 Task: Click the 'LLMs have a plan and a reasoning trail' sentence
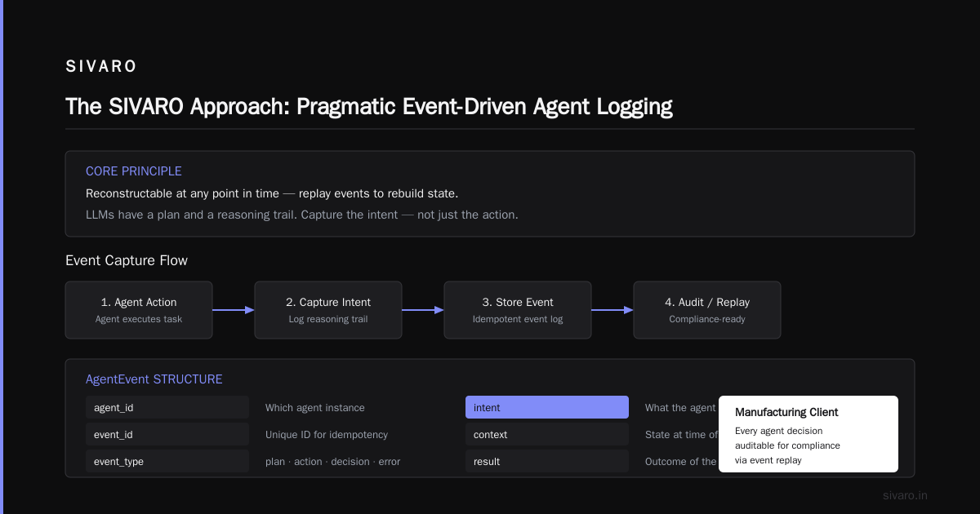click(302, 215)
